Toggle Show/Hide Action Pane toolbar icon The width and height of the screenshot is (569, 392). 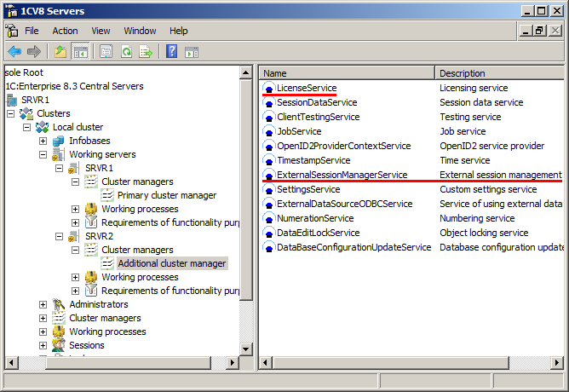point(192,51)
